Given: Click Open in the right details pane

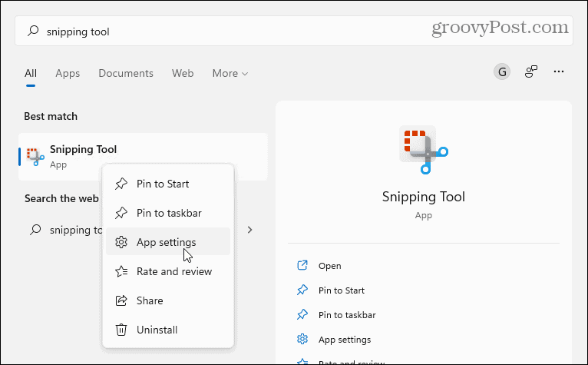Looking at the screenshot, I should 329,266.
